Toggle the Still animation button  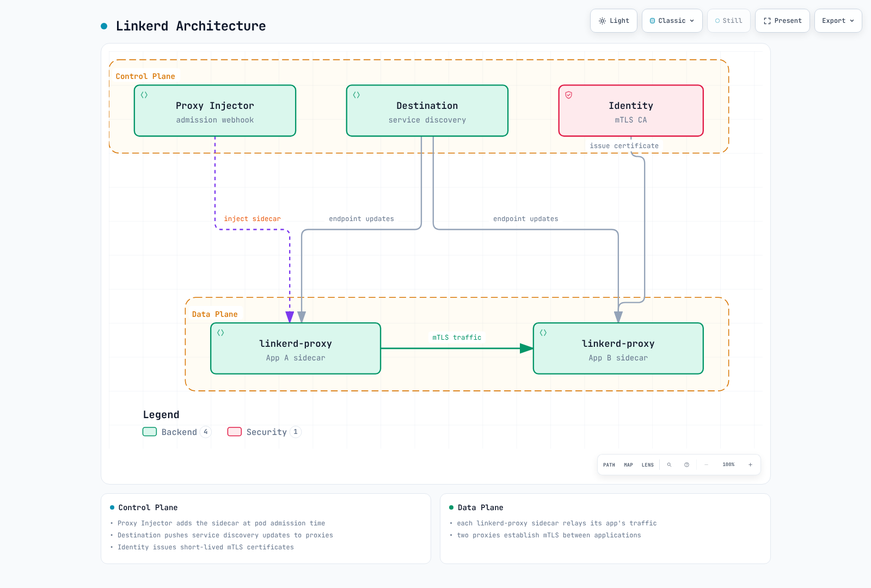(729, 21)
